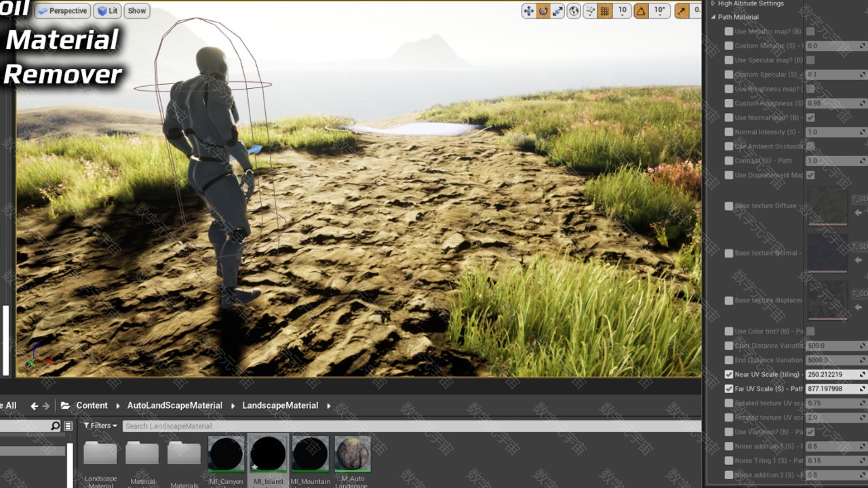
Task: Select the MI_Island material instance thumbnail
Action: point(268,453)
